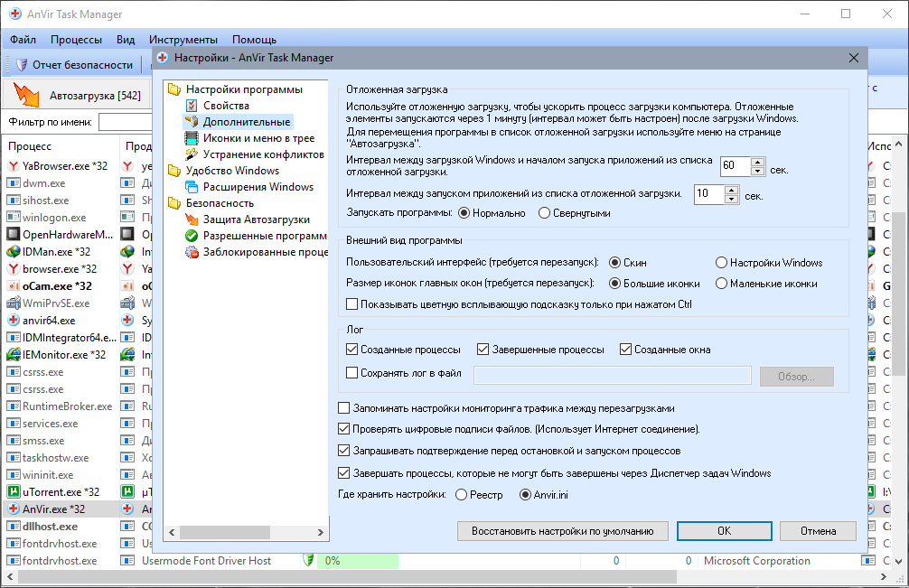
Task: Select the Anvir.ini storage radio button
Action: (x=525, y=495)
